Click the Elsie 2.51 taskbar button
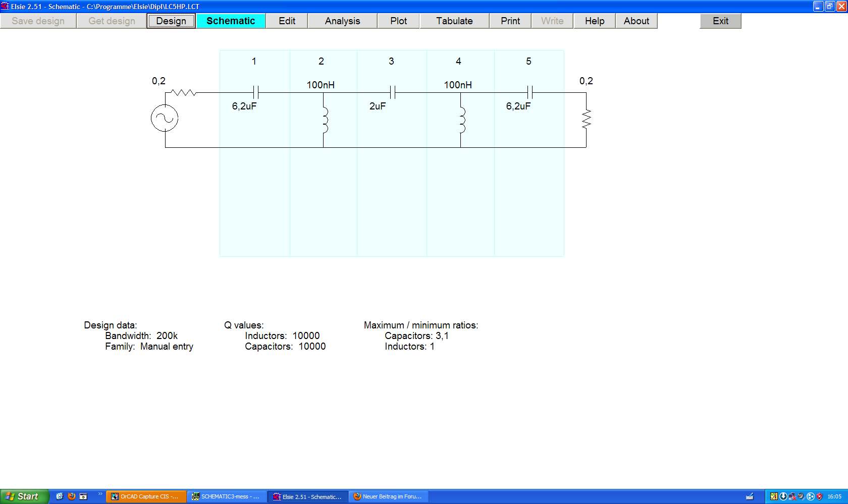The height and width of the screenshot is (504, 848). pos(308,496)
